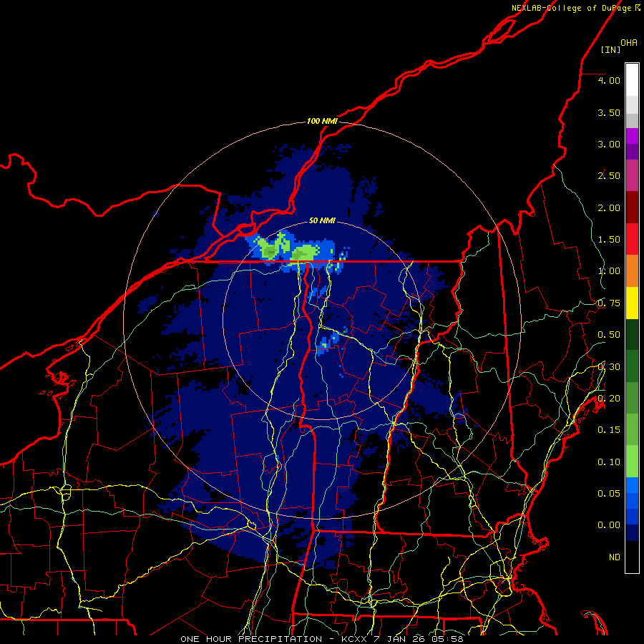Viewport: 644px width, 644px height.
Task: Pick the bright magenta legend swatch
Action: pos(632,136)
